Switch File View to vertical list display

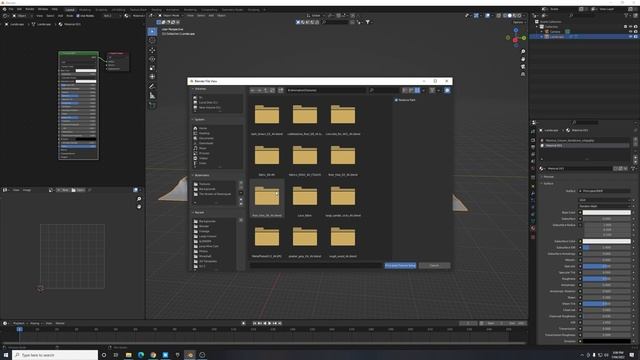[405, 90]
